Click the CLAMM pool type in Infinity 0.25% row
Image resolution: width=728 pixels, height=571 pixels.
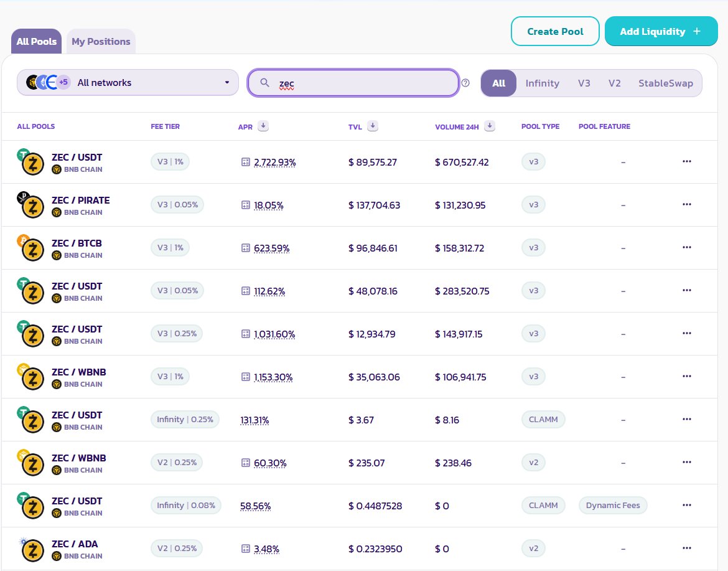pyautogui.click(x=543, y=419)
